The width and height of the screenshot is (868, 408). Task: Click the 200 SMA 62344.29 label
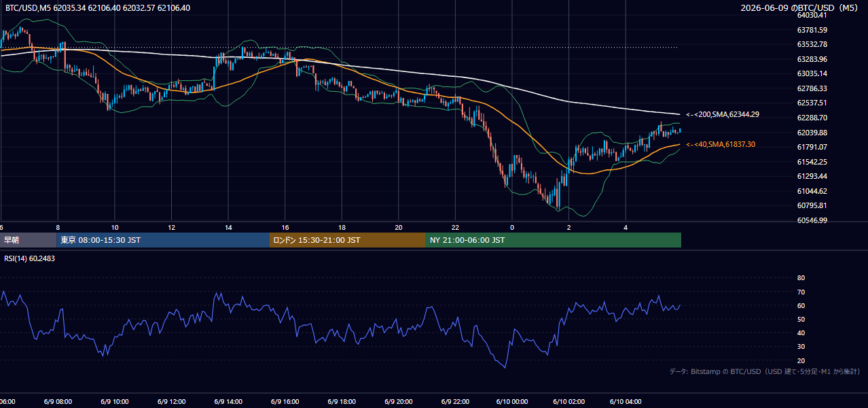(x=723, y=115)
